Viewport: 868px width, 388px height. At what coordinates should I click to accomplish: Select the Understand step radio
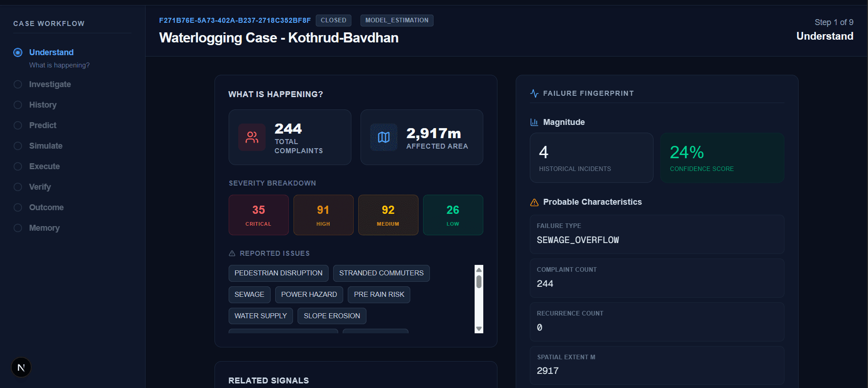point(18,52)
